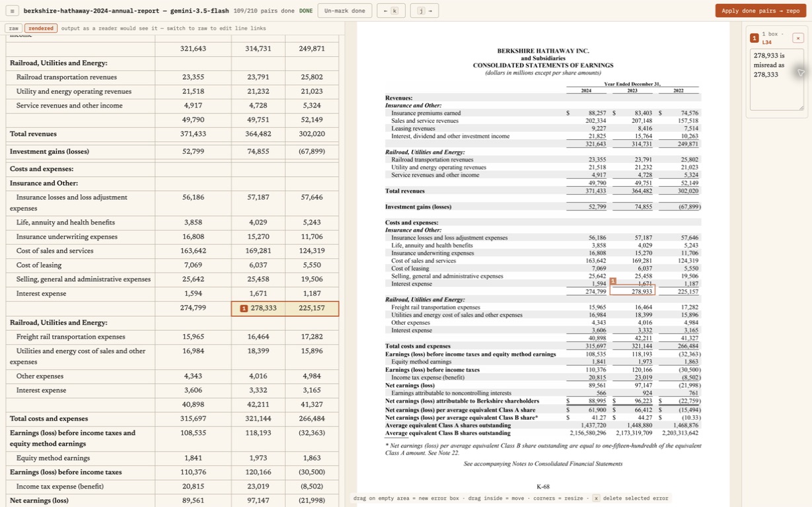
Task: Click 'Selling, general and administrative expenses' in table
Action: coord(83,280)
